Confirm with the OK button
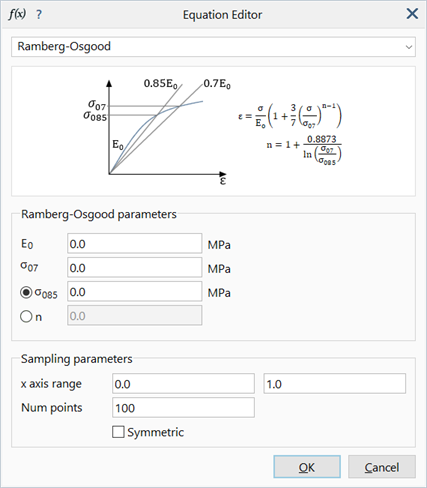 (307, 467)
